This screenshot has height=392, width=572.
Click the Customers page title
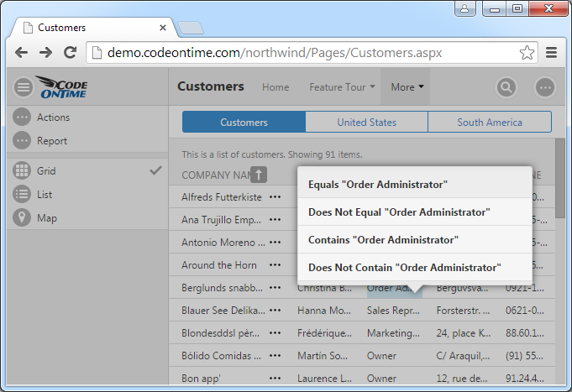211,86
